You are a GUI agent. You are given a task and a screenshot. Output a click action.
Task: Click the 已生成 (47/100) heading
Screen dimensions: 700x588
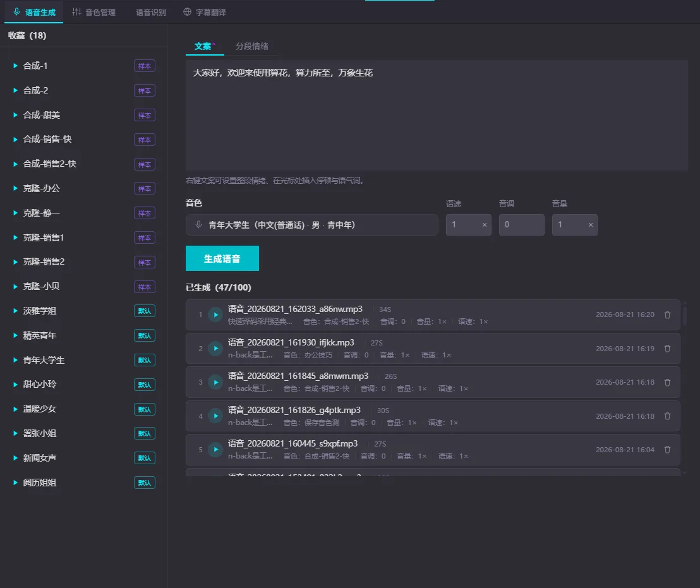coord(219,288)
